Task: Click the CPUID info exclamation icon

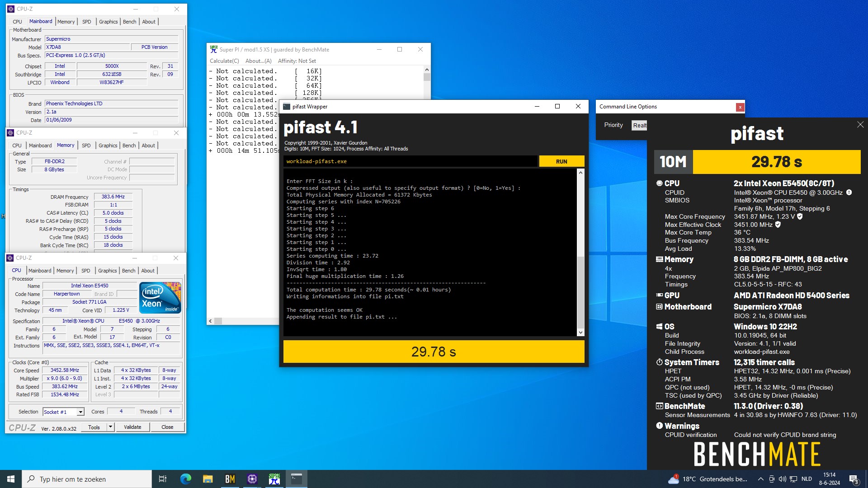Action: click(x=849, y=192)
